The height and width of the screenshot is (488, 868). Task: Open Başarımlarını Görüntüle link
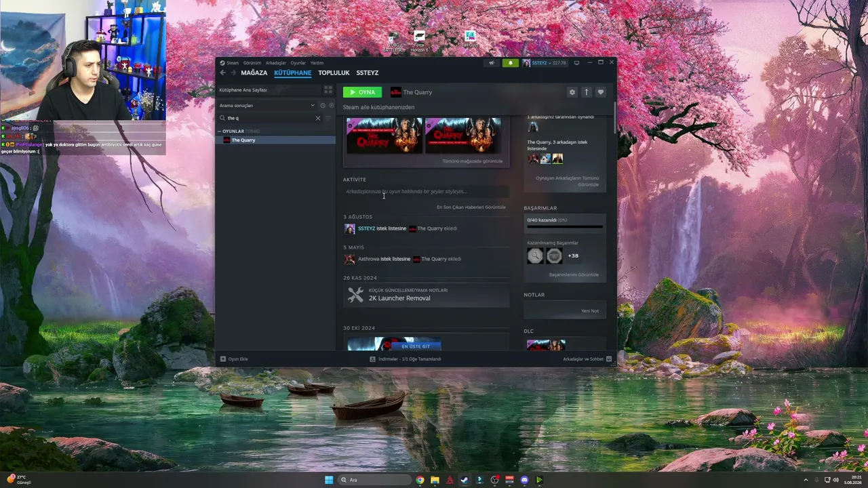(574, 275)
